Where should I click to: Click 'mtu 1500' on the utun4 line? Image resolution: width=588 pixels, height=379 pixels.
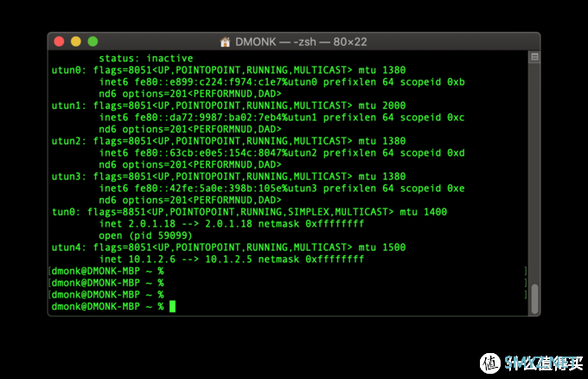click(381, 247)
